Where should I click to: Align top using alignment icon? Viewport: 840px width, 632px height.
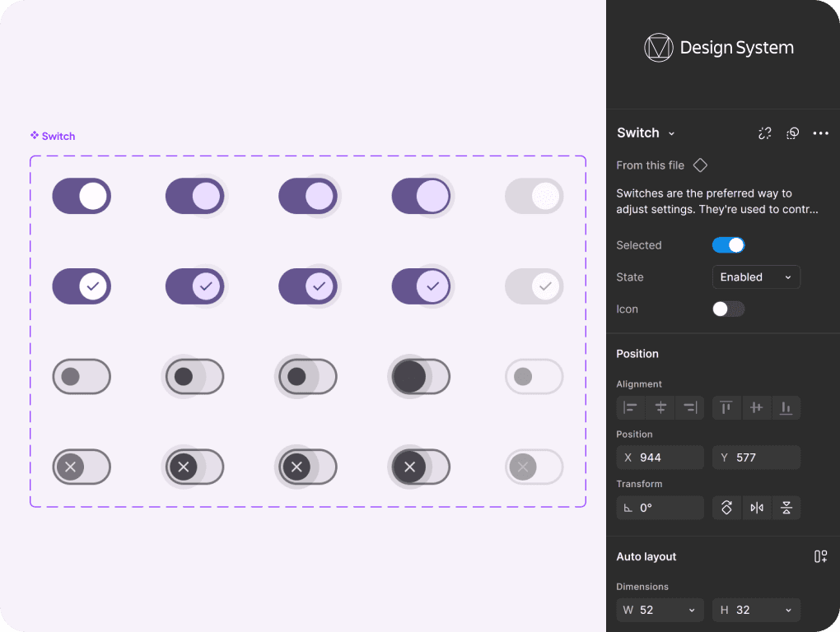click(x=726, y=408)
